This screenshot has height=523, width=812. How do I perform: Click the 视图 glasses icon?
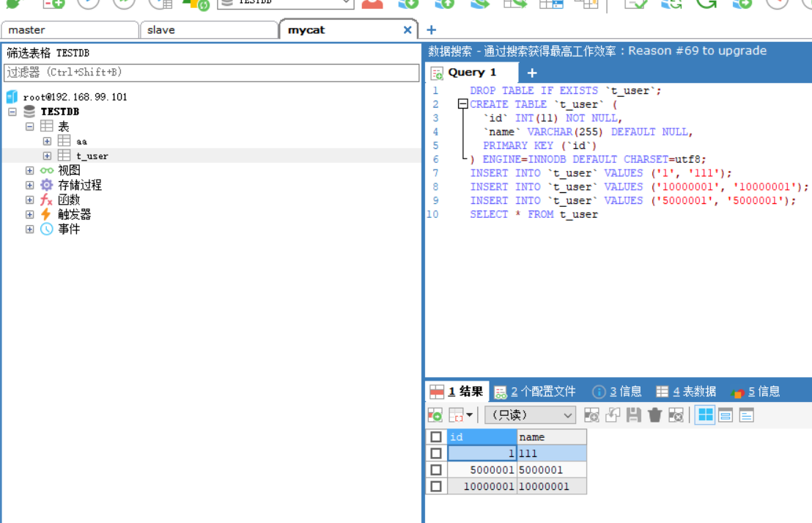[x=47, y=170]
